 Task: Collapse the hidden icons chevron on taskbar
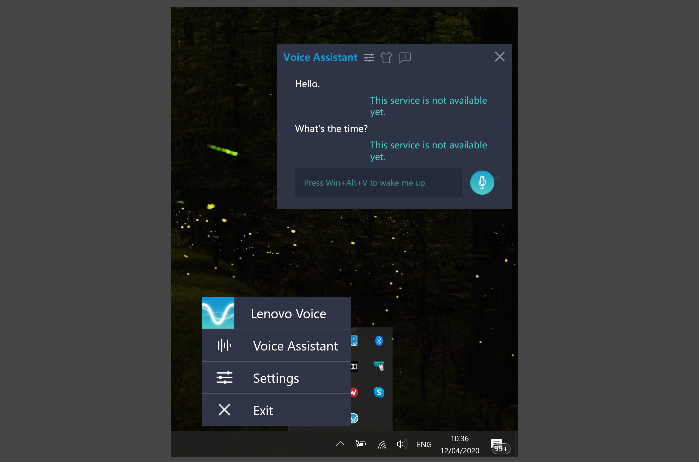[340, 444]
